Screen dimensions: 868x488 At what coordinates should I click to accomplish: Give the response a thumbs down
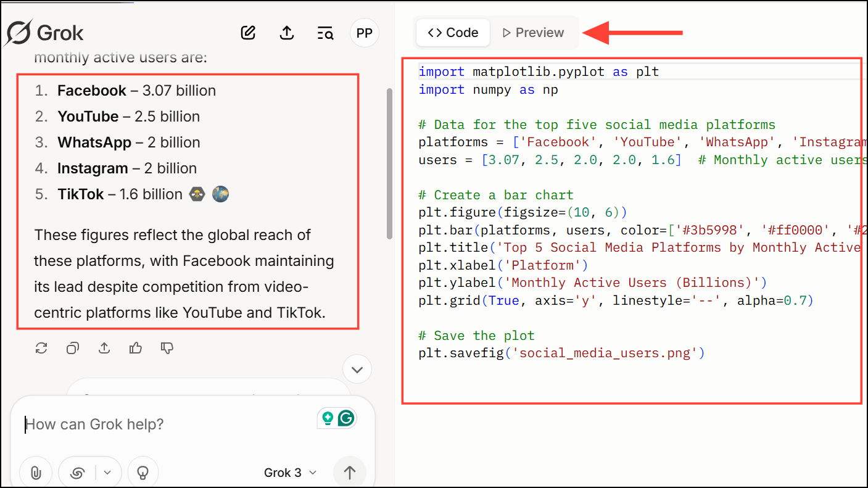166,348
